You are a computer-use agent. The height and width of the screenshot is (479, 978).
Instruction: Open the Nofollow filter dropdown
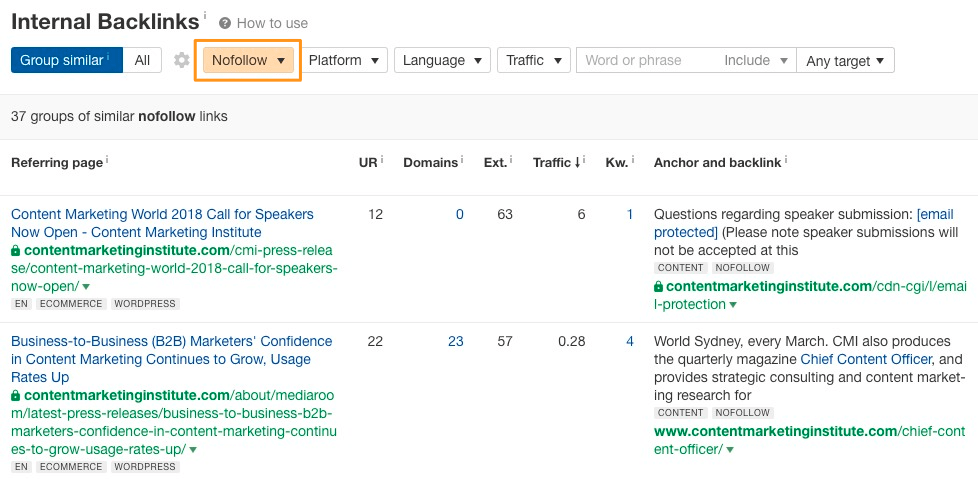pos(248,60)
